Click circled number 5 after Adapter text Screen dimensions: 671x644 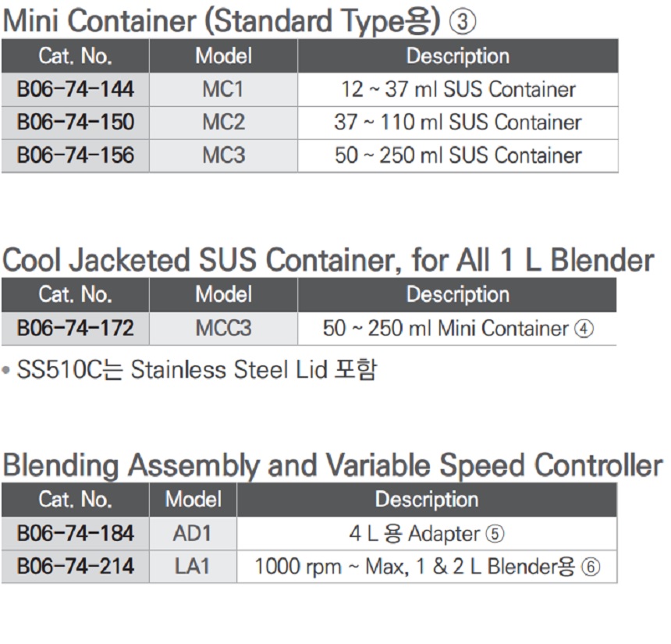coord(495,535)
